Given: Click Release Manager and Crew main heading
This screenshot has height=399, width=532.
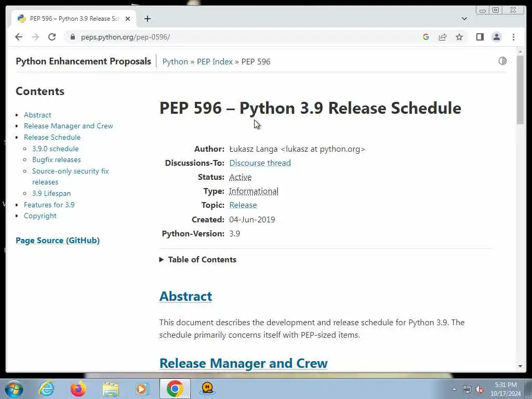Looking at the screenshot, I should (243, 363).
